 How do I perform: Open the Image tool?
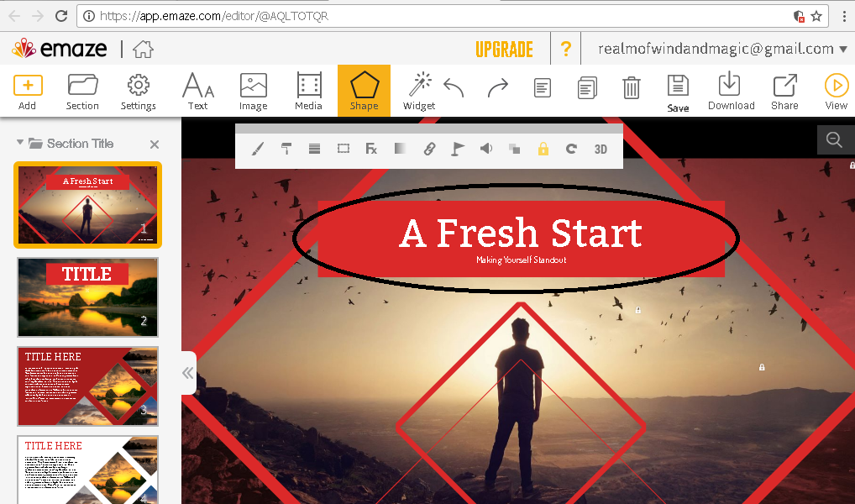(x=253, y=91)
